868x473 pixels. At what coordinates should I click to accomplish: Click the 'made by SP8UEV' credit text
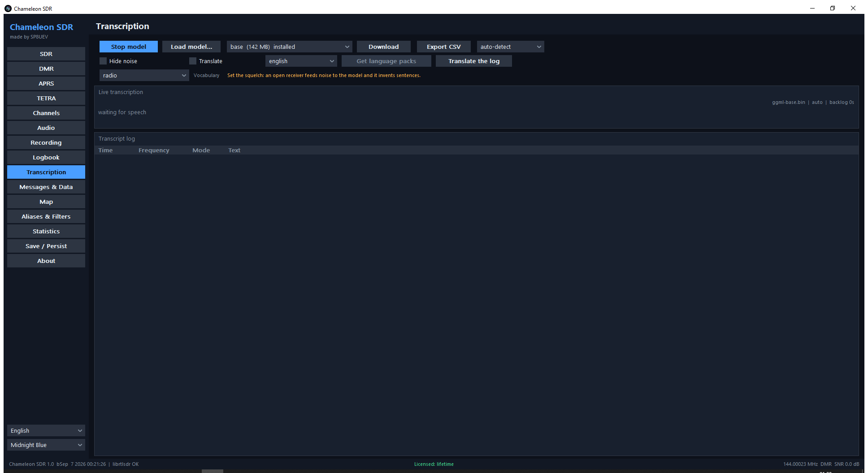point(29,37)
